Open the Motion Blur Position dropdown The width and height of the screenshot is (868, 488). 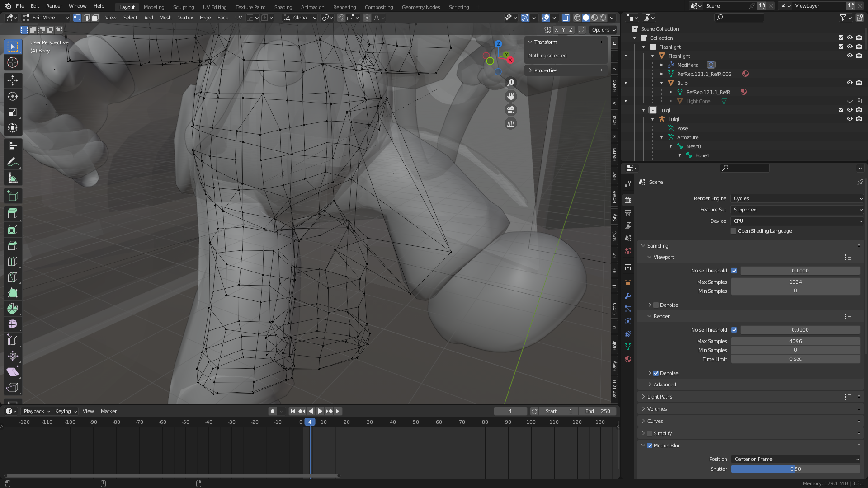(796, 459)
